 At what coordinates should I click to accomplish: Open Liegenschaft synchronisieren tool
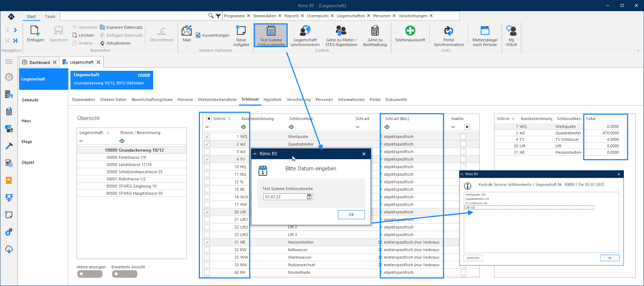305,36
